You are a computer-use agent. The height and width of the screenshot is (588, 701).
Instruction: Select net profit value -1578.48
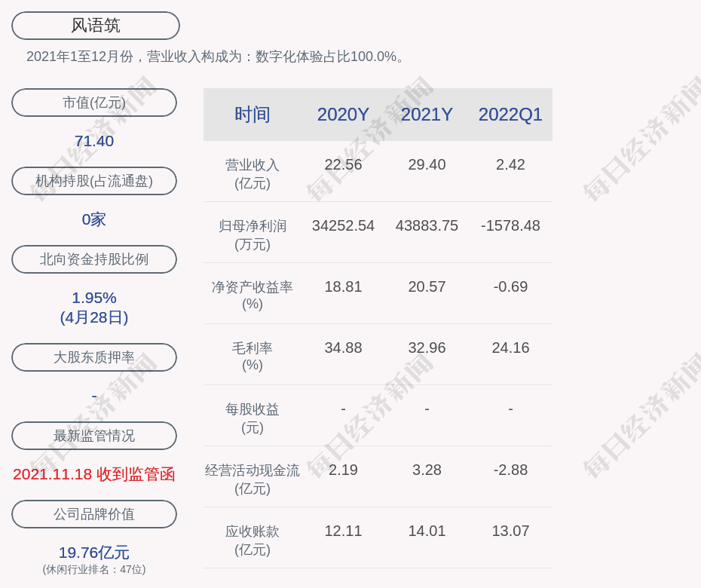[x=510, y=225]
